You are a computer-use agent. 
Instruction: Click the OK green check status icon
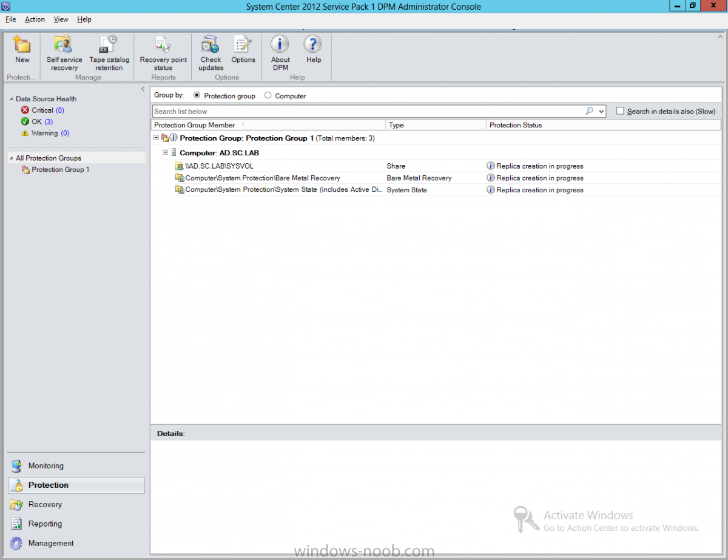(25, 121)
